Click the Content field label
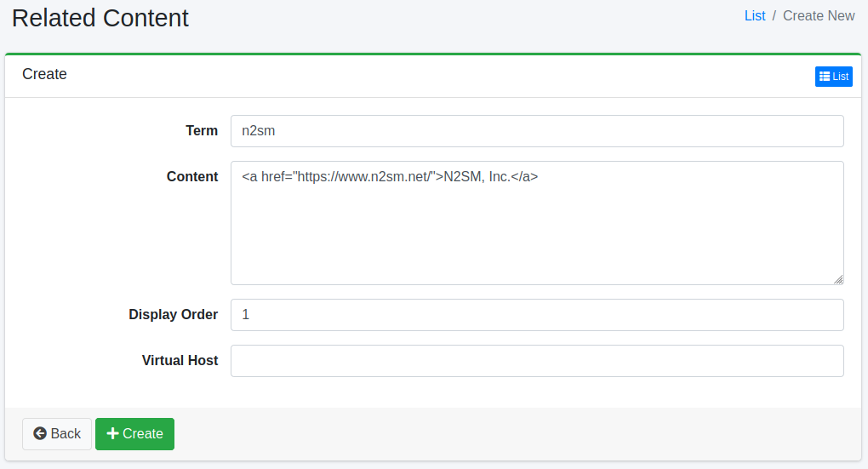This screenshot has width=868, height=469. (192, 177)
